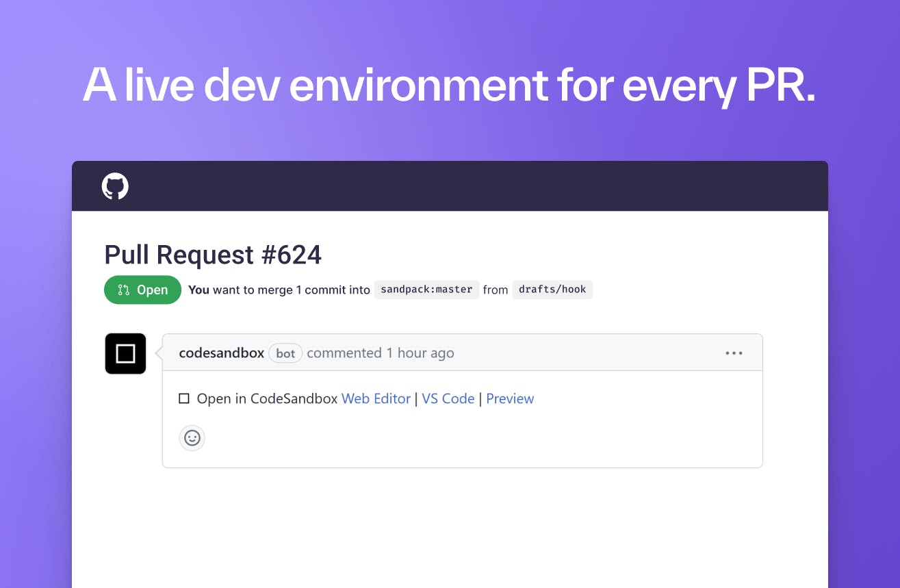Click the GitHub Octocat logo

[115, 186]
